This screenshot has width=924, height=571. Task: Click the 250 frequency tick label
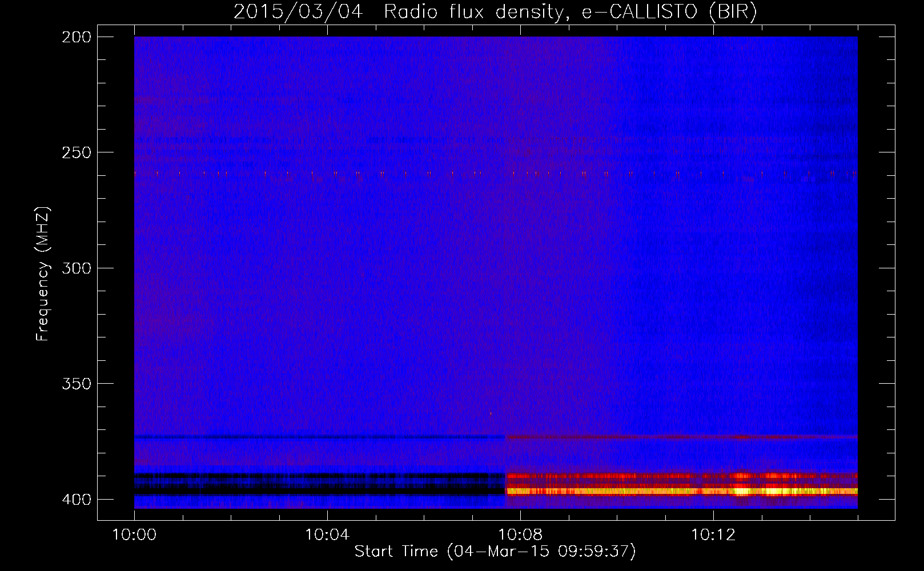77,152
